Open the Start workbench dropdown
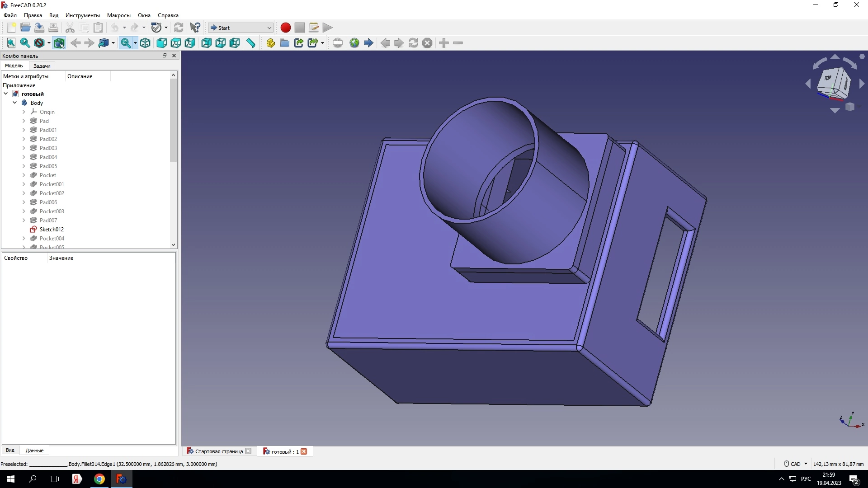 (241, 28)
